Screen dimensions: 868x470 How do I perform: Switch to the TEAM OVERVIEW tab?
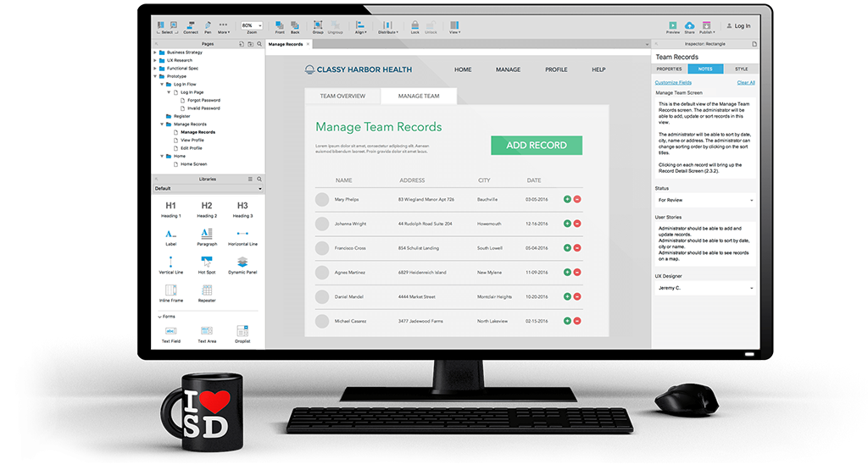[342, 97]
